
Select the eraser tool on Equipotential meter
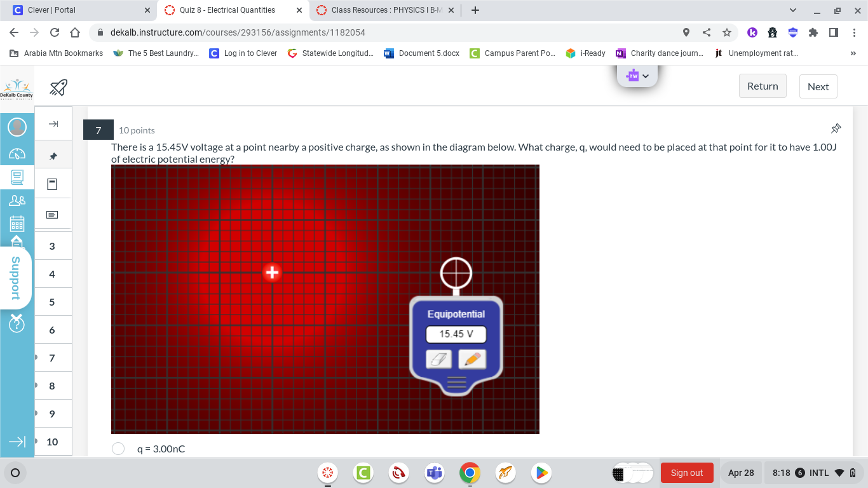tap(438, 359)
